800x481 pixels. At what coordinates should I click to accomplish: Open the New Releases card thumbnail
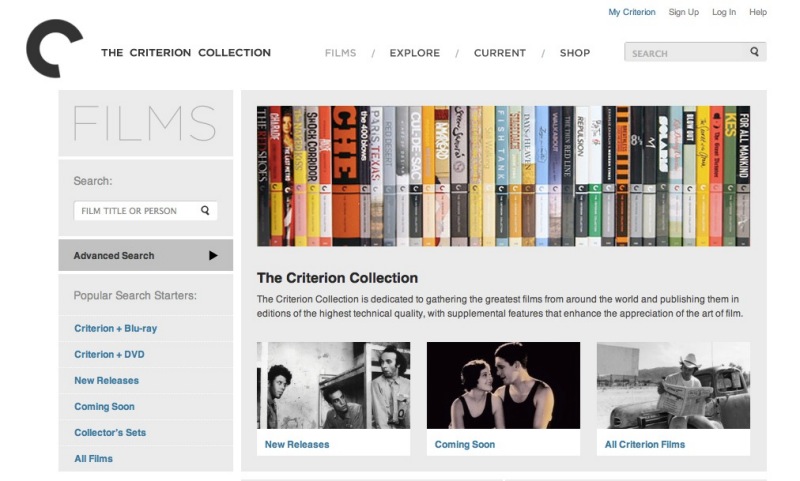coord(333,385)
